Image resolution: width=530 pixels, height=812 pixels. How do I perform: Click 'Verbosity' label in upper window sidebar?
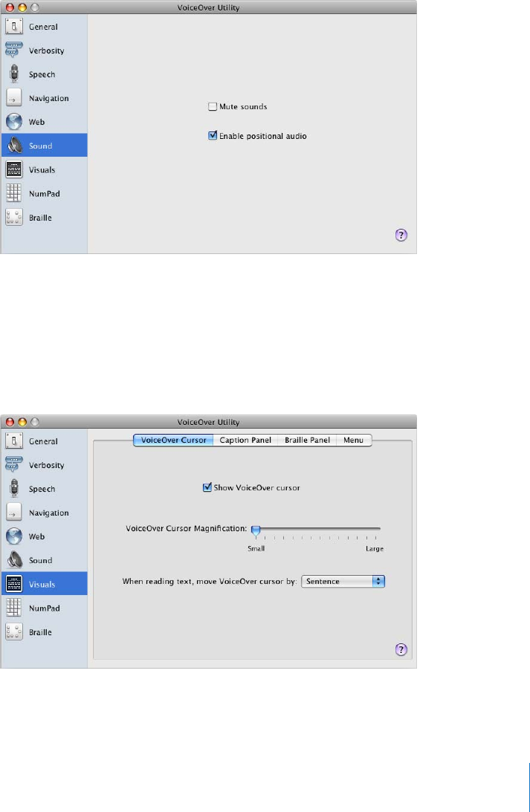(47, 51)
